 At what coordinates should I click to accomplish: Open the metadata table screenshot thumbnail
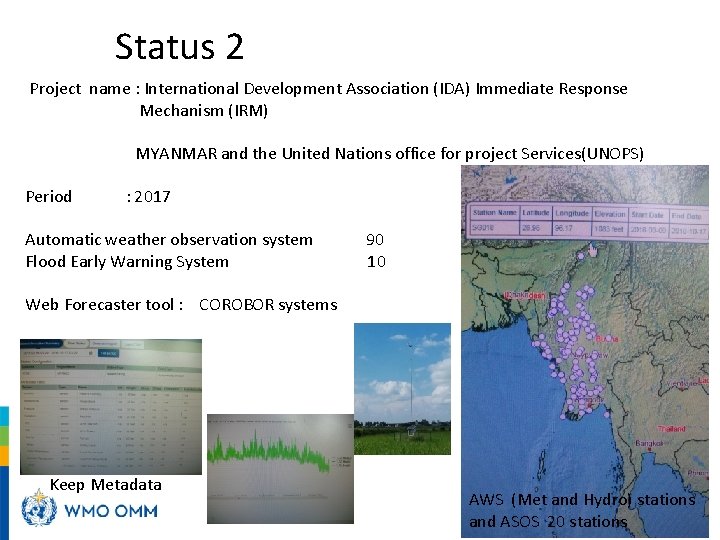pos(111,407)
